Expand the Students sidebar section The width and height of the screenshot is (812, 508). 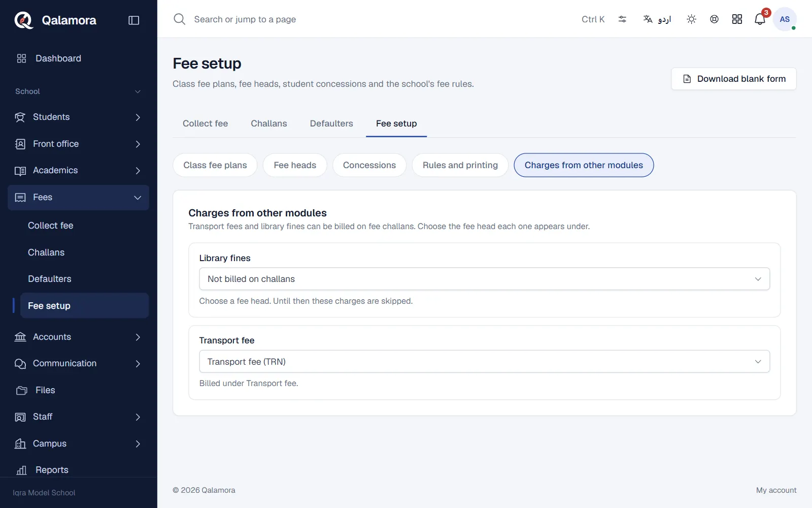tap(79, 117)
